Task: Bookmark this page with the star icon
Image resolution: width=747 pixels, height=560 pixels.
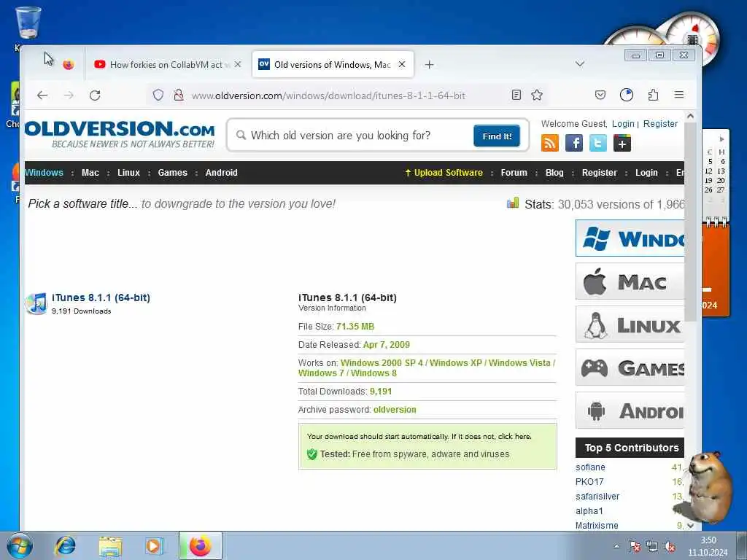Action: click(537, 96)
